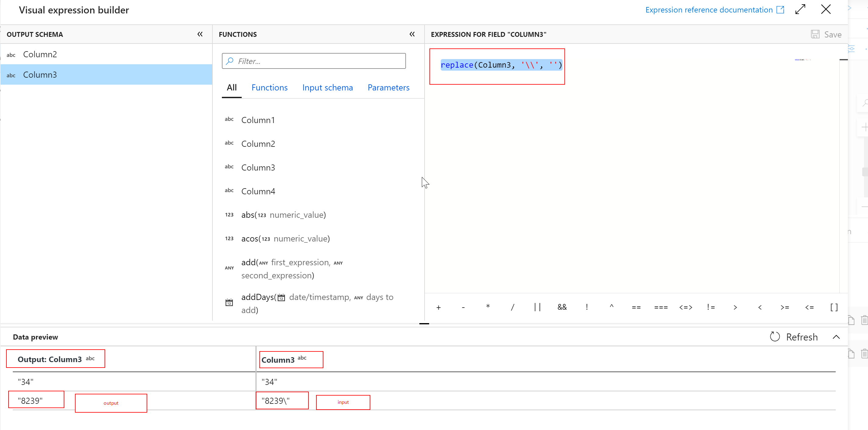The height and width of the screenshot is (430, 868).
Task: Select Column2 in the output schema
Action: coord(106,54)
